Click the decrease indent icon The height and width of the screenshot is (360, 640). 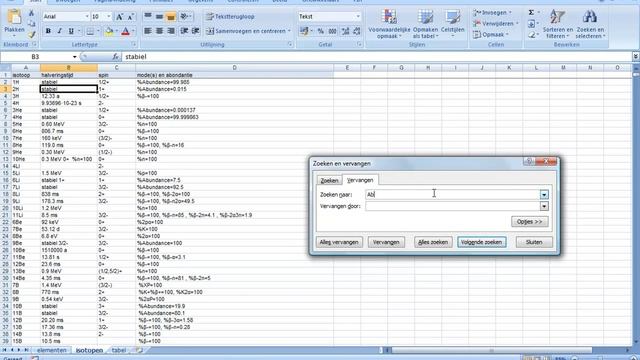click(x=184, y=31)
